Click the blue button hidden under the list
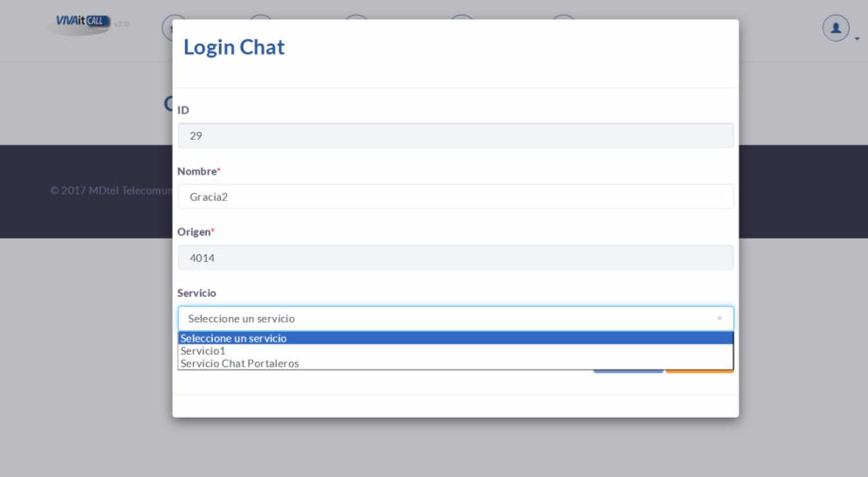 629,371
